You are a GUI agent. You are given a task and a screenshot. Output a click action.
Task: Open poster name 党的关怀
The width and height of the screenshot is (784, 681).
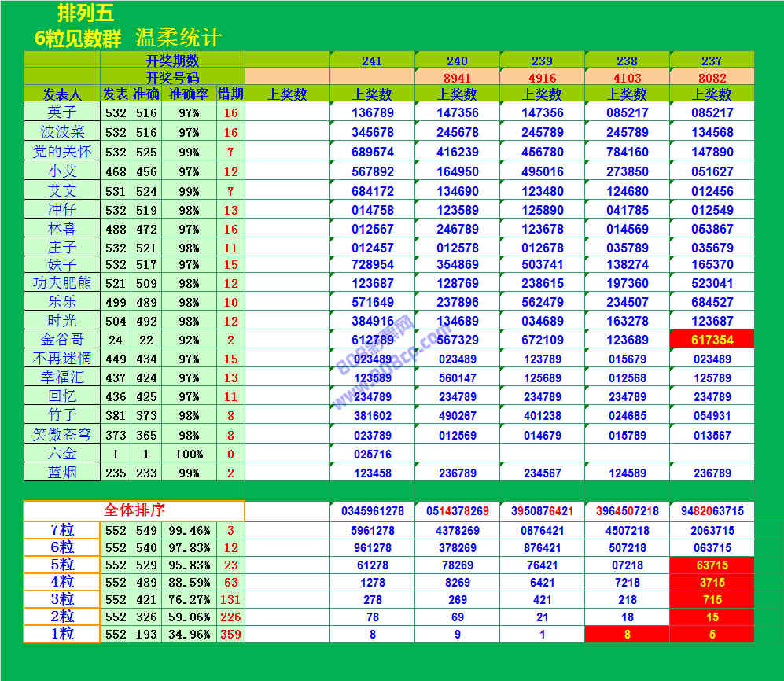62,152
